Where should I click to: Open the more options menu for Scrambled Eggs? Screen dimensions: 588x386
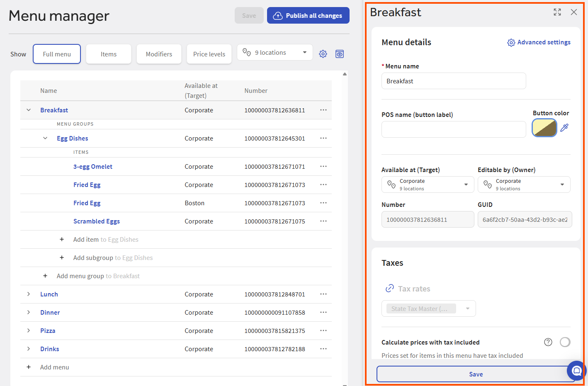click(x=323, y=221)
